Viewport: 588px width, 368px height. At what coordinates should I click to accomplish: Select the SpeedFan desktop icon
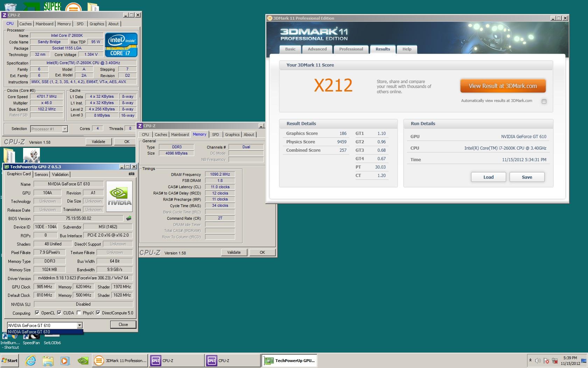31,339
